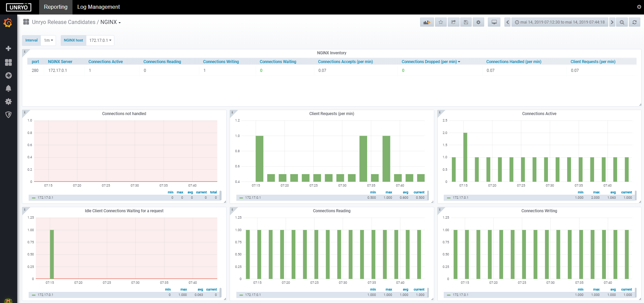
Task: Open the Grafana home logo icon
Action: point(8,23)
